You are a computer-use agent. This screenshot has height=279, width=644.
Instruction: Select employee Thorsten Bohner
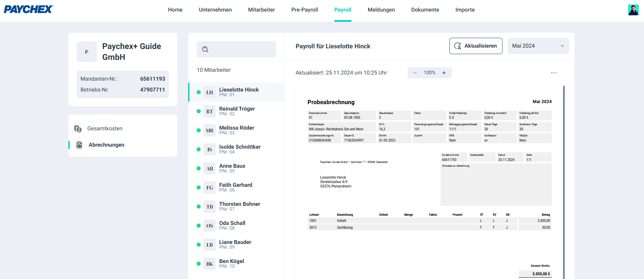pos(236,207)
